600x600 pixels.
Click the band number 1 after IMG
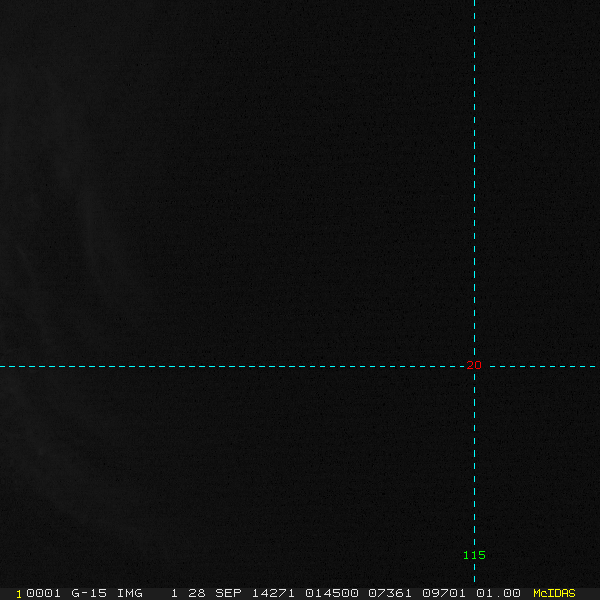(174, 593)
